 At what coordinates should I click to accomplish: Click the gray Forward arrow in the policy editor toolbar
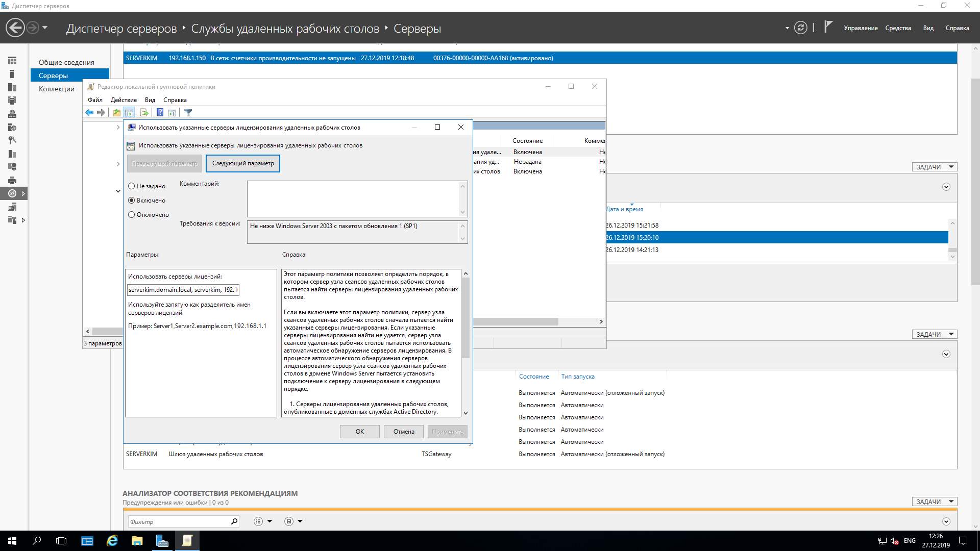point(101,113)
